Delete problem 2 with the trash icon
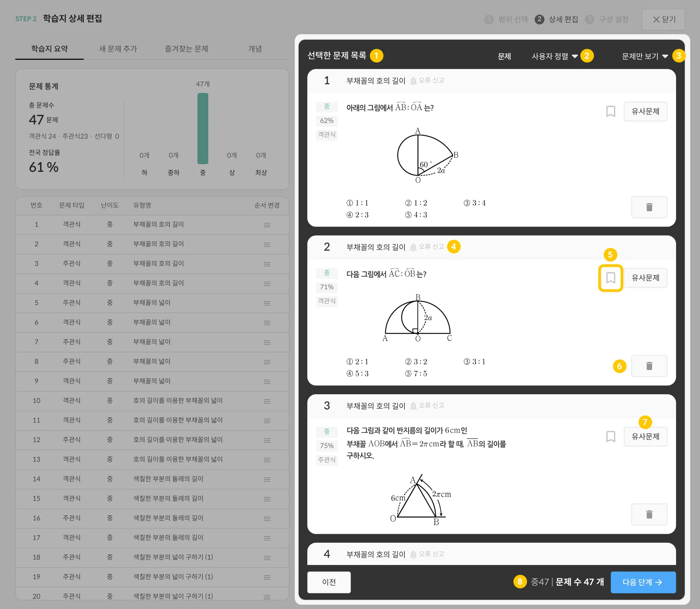This screenshot has height=609, width=700. 649,366
